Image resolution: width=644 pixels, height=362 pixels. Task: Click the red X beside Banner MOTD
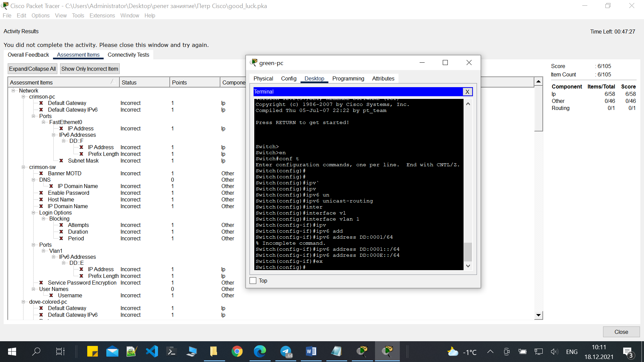click(x=41, y=174)
